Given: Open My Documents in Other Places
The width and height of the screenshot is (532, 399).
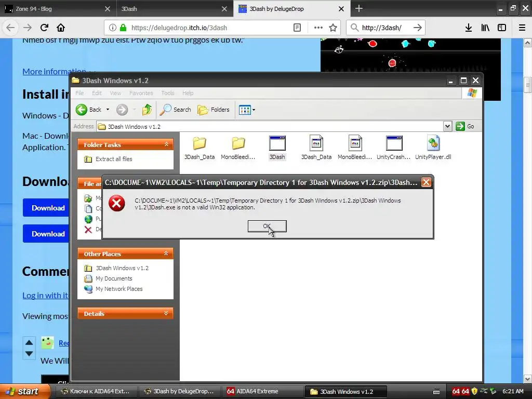Looking at the screenshot, I should pos(114,278).
